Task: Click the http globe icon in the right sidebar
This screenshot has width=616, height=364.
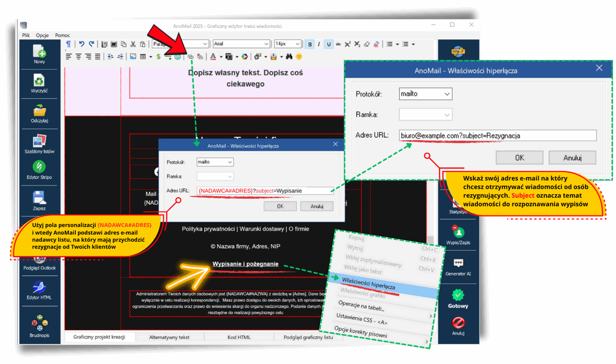Action: (x=458, y=51)
